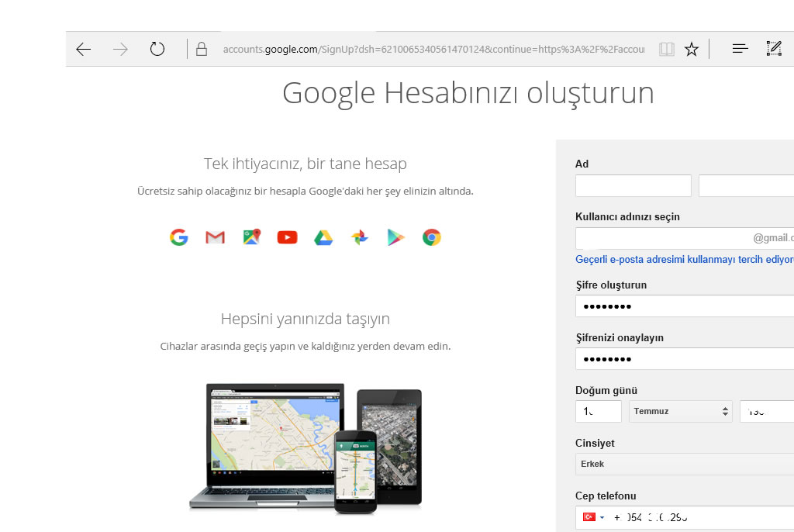794x532 pixels.
Task: Click the Google Drive triangle icon
Action: [323, 237]
